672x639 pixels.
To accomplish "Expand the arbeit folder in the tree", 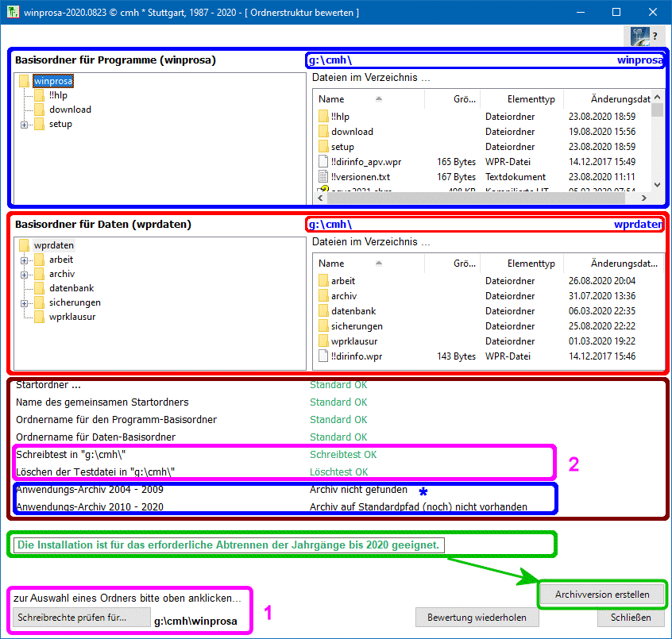I will (25, 260).
